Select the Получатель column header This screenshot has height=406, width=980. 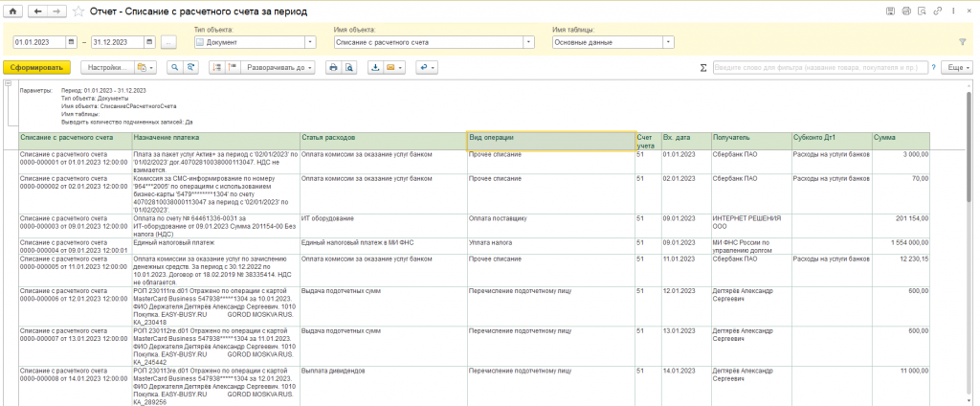point(750,142)
